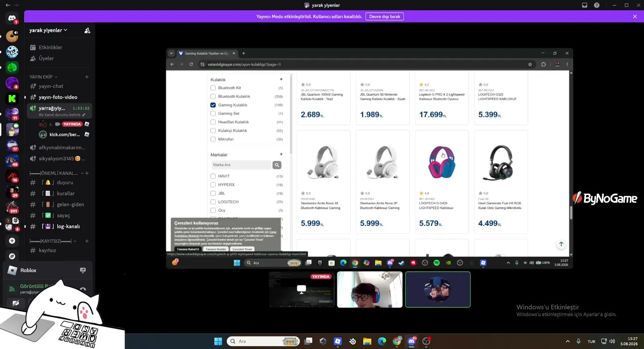The image size is (644, 349).
Task: Invite people icon next to server name
Action: click(87, 31)
